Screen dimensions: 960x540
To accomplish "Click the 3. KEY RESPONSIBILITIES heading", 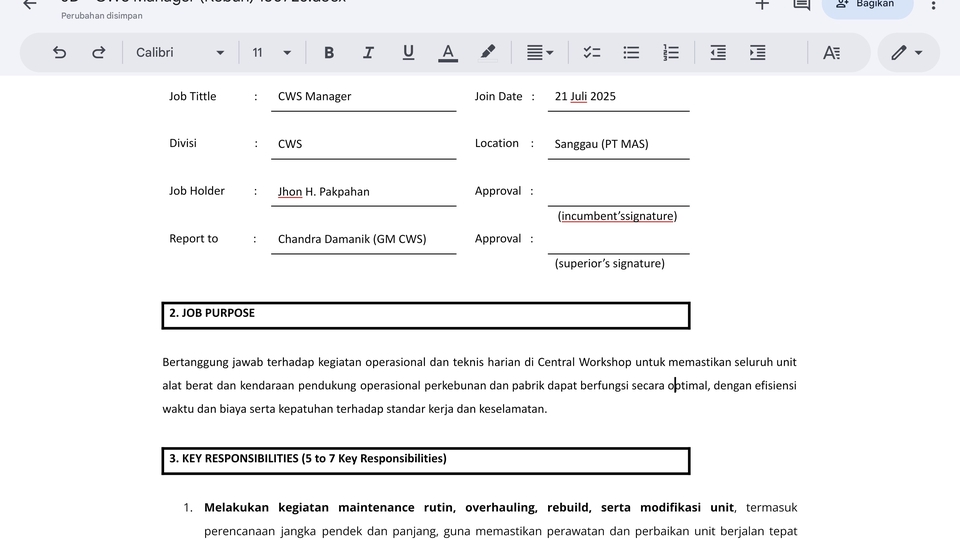I will click(308, 459).
